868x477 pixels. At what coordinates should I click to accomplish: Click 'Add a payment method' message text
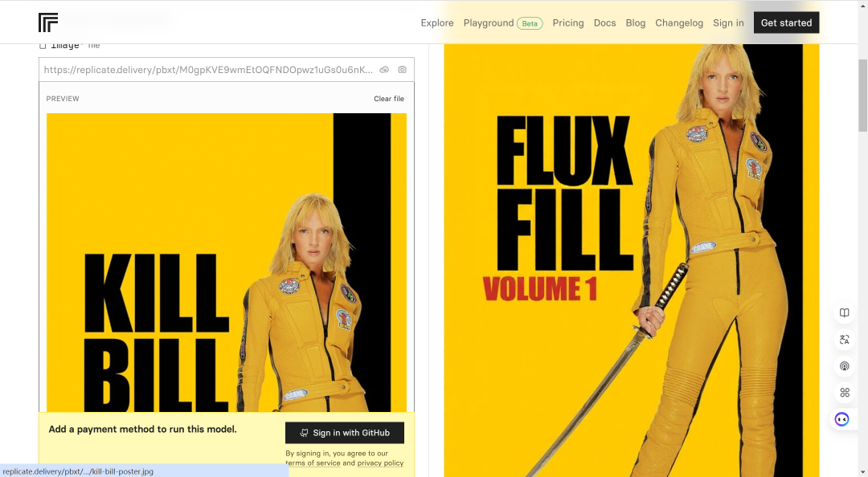click(x=143, y=429)
